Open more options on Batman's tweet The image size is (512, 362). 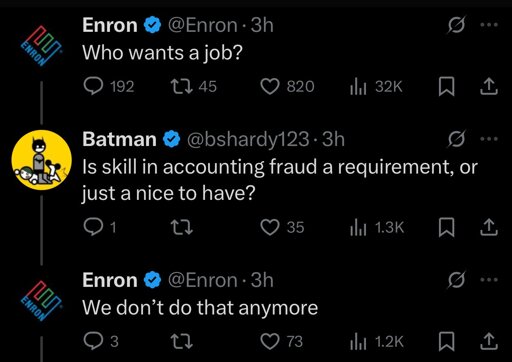(x=489, y=138)
